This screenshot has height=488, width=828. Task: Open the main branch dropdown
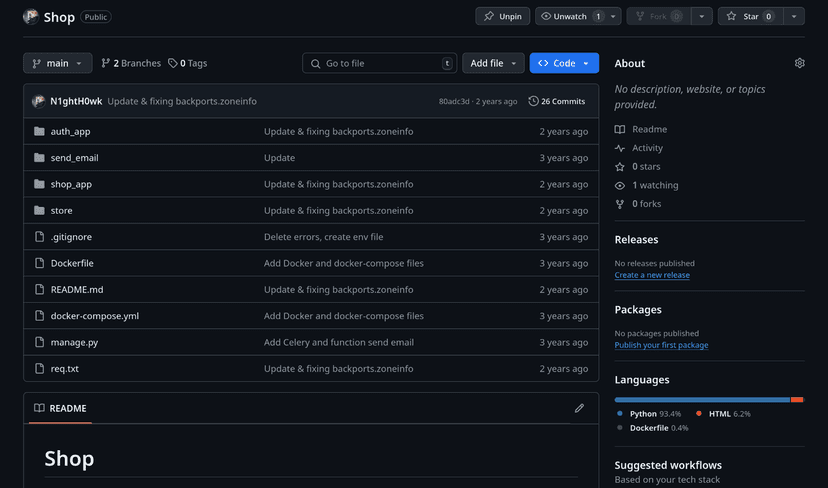[58, 63]
